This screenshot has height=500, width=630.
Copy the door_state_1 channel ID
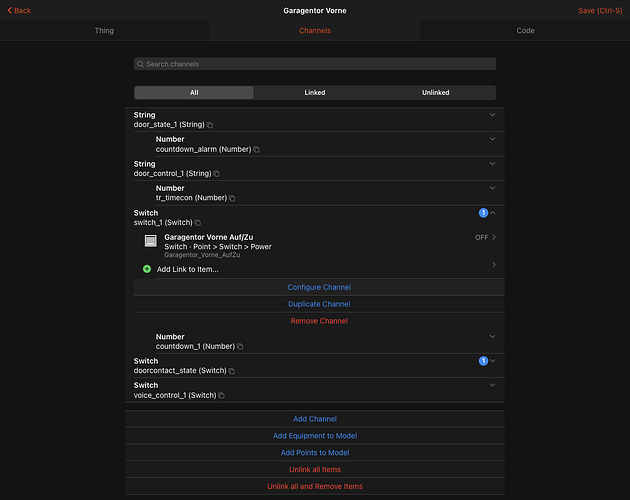coord(210,125)
